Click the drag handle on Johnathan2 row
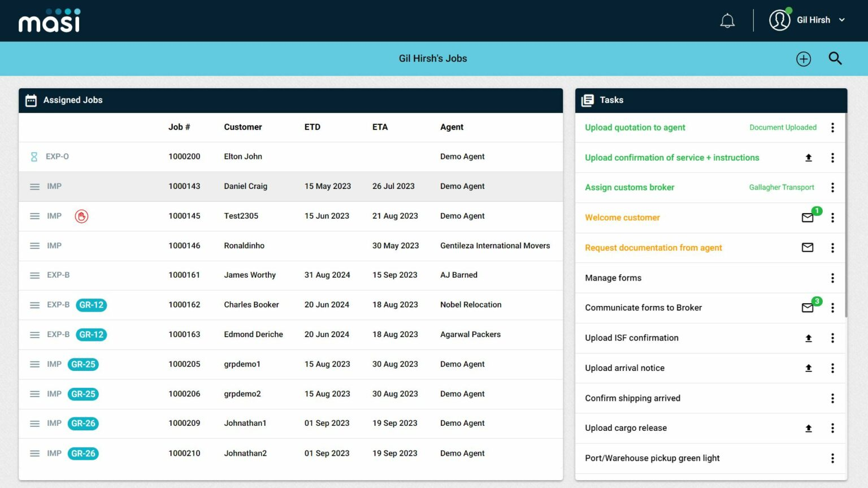The image size is (868, 488). point(34,454)
